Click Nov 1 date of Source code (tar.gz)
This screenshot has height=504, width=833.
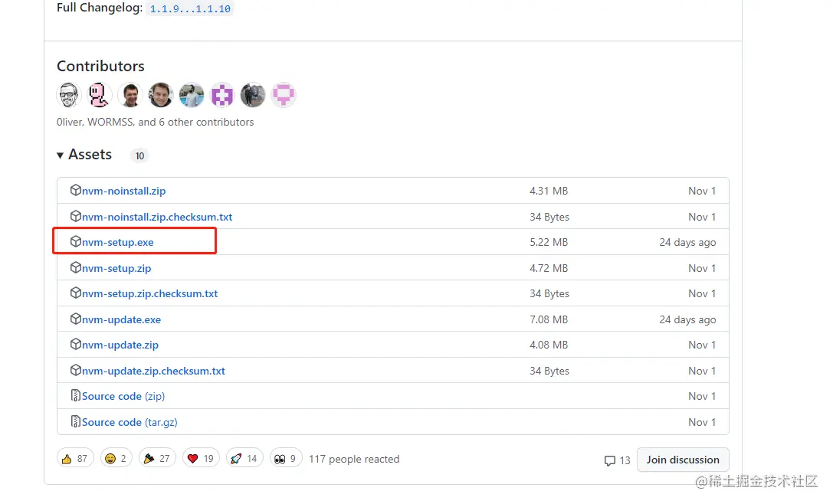(x=702, y=423)
